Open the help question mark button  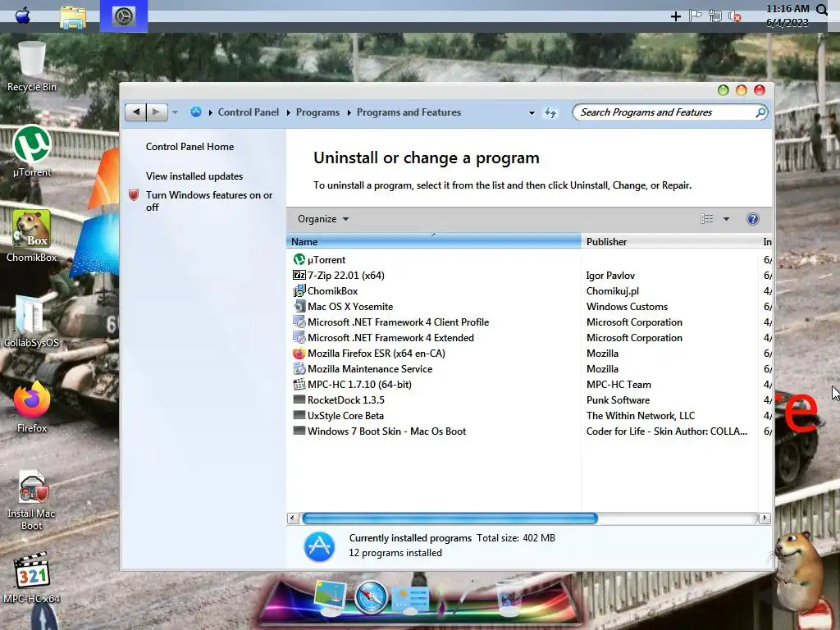(752, 218)
